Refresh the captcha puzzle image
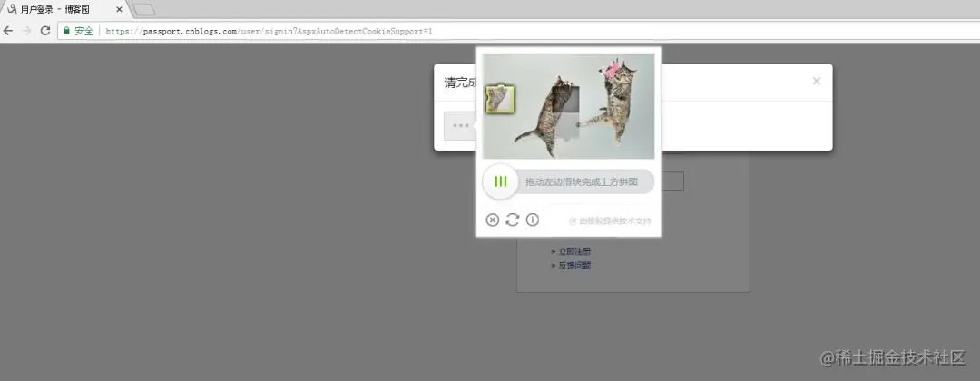 coord(513,220)
